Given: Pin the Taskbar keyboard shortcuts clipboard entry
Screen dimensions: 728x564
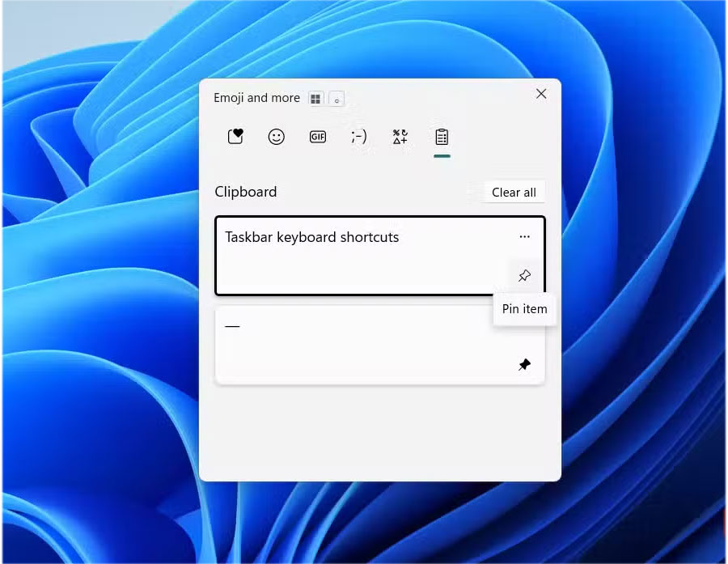Looking at the screenshot, I should [524, 275].
